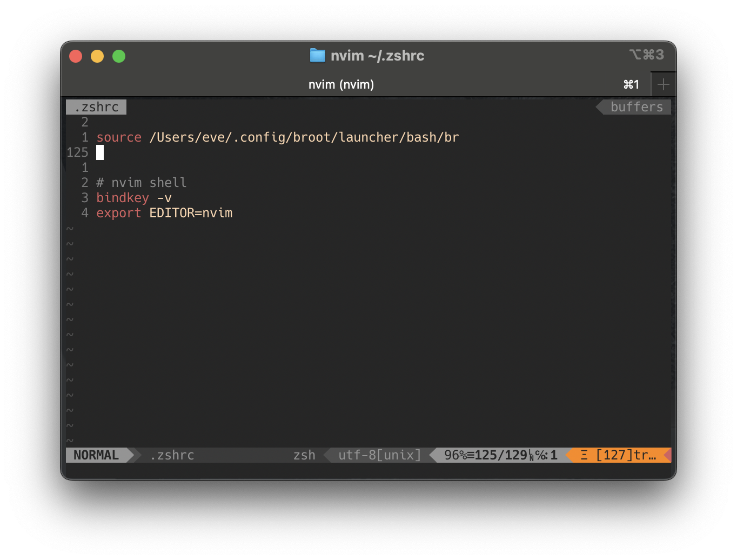This screenshot has width=737, height=560.
Task: Click the nvim ~/.zshrc window title
Action: (377, 55)
